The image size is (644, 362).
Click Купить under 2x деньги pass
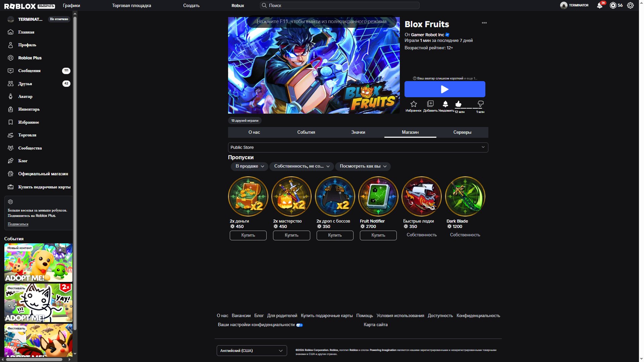[248, 235]
